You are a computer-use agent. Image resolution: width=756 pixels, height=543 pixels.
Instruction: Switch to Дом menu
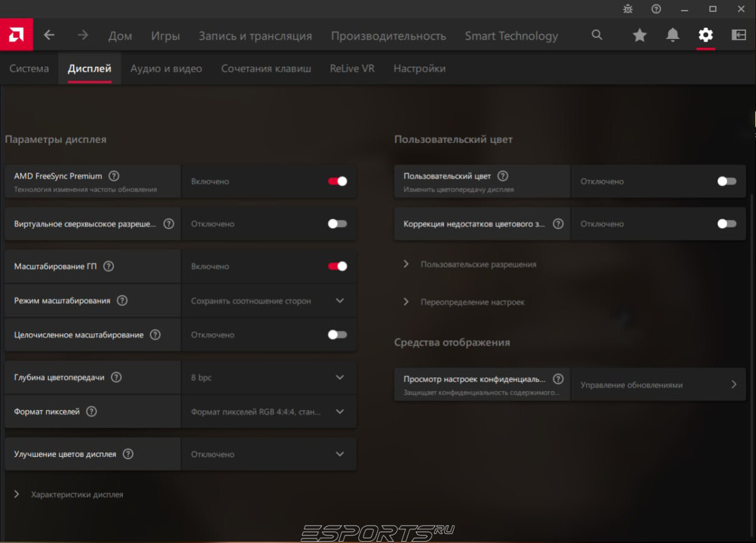point(120,36)
